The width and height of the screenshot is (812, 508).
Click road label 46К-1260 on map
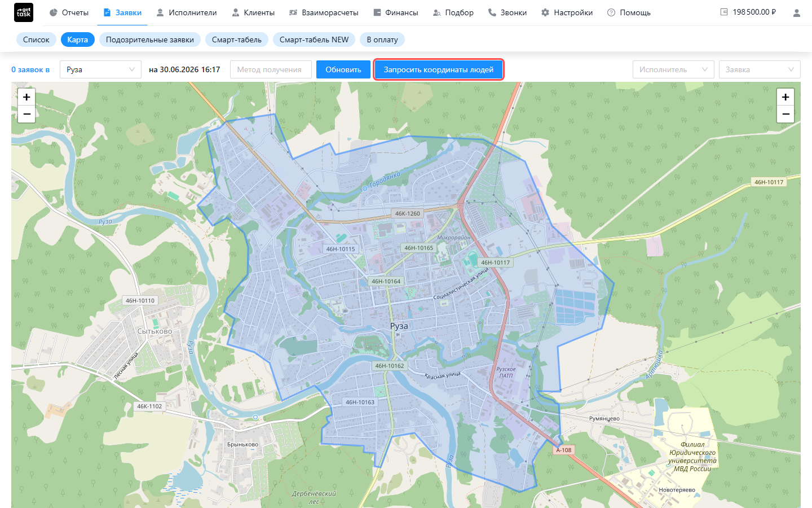click(x=408, y=213)
